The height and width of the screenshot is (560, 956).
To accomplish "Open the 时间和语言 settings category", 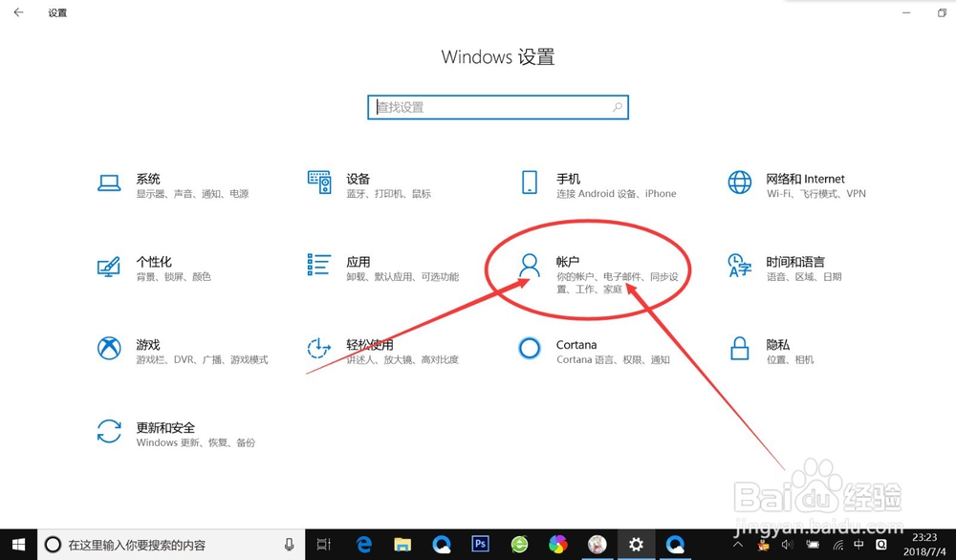I will pos(785,269).
